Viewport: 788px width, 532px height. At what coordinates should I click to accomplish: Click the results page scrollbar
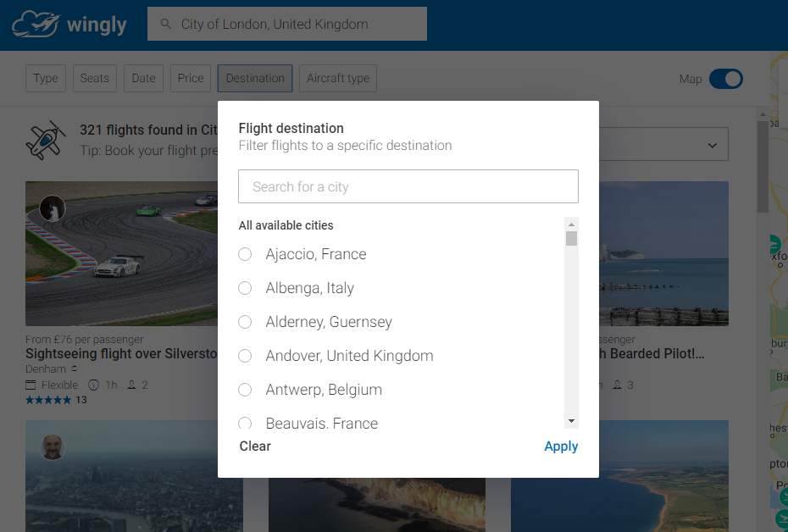click(763, 166)
